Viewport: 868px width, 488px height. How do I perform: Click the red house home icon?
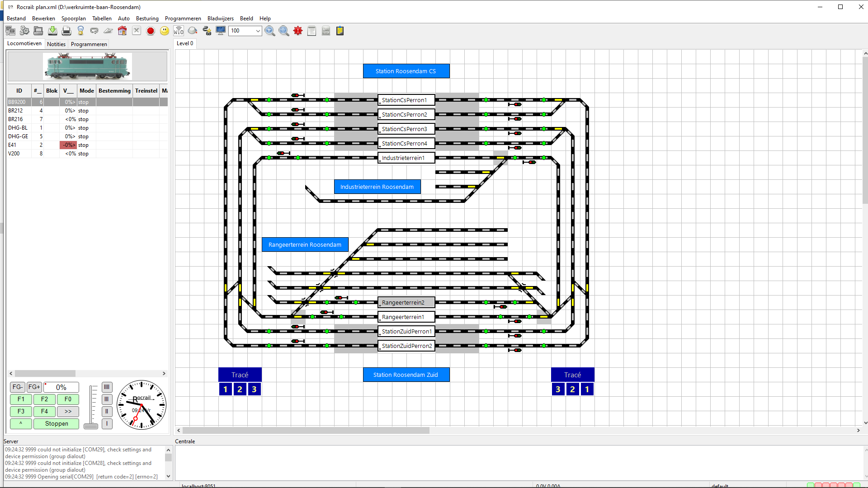click(122, 31)
